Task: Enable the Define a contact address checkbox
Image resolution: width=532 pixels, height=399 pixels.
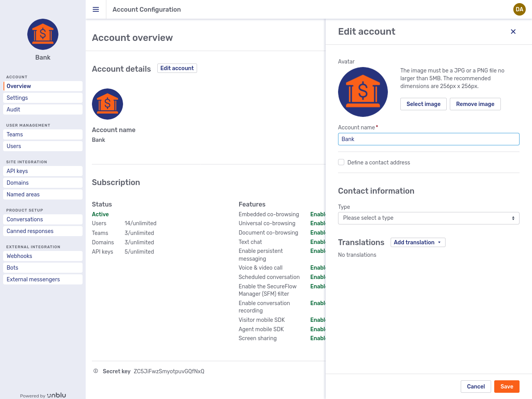Action: click(341, 162)
